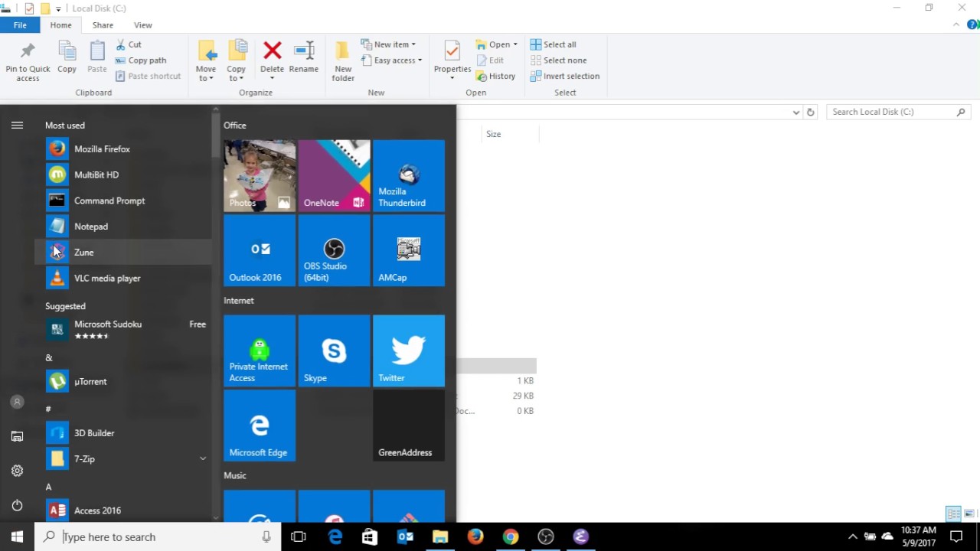This screenshot has width=980, height=551.
Task: Open History in the ribbon Open group
Action: [495, 77]
